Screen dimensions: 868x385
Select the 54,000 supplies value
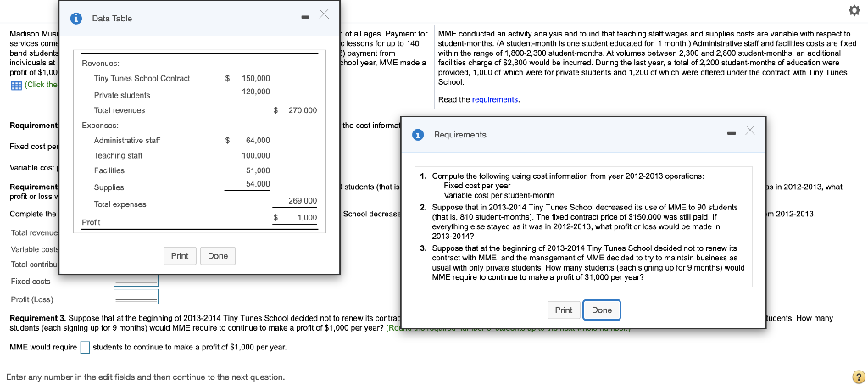258,183
